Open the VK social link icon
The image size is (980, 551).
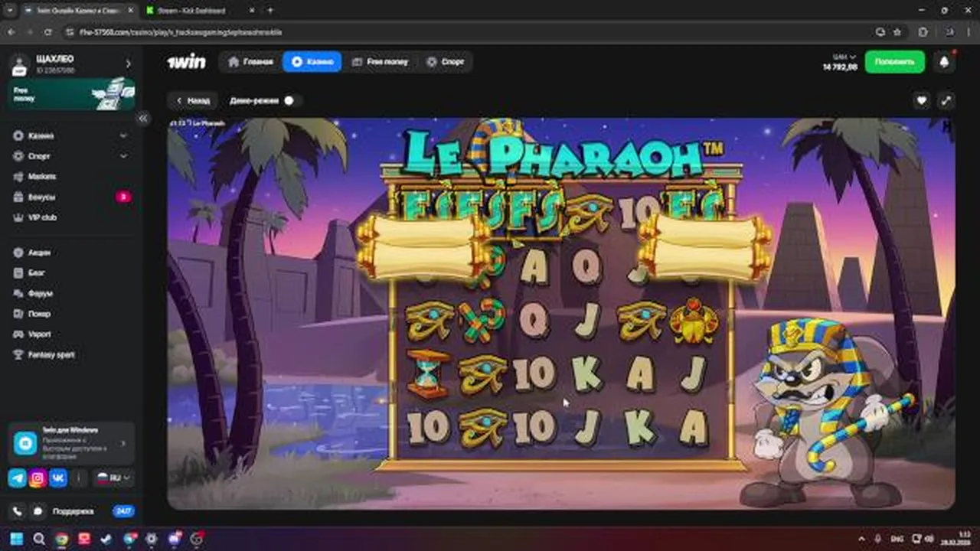click(58, 478)
